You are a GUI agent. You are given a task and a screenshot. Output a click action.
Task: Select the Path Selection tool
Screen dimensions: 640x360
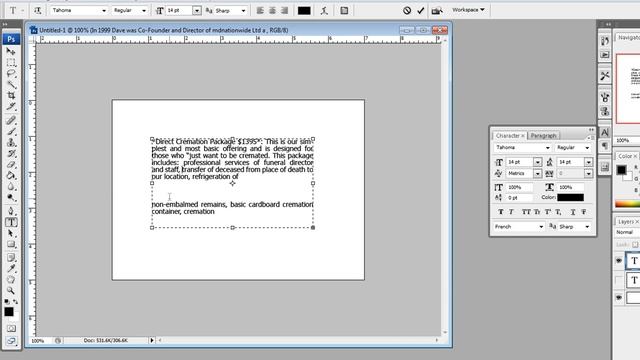pos(11,233)
